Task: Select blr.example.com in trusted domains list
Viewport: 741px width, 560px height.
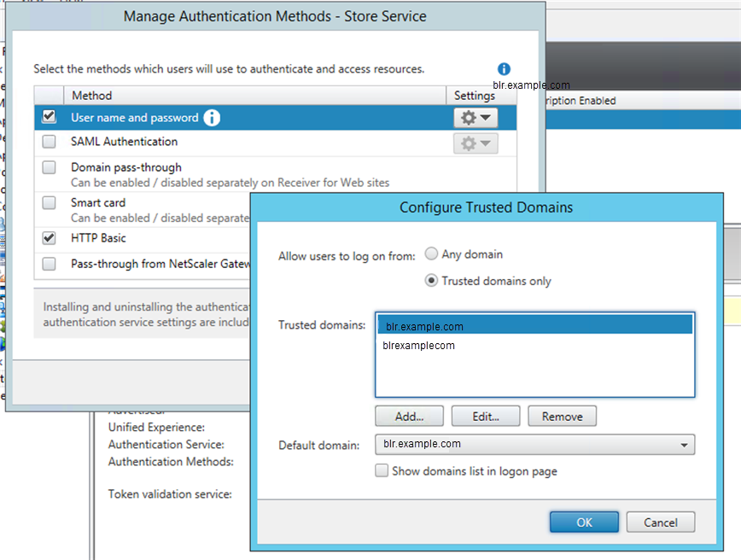Action: pos(535,326)
